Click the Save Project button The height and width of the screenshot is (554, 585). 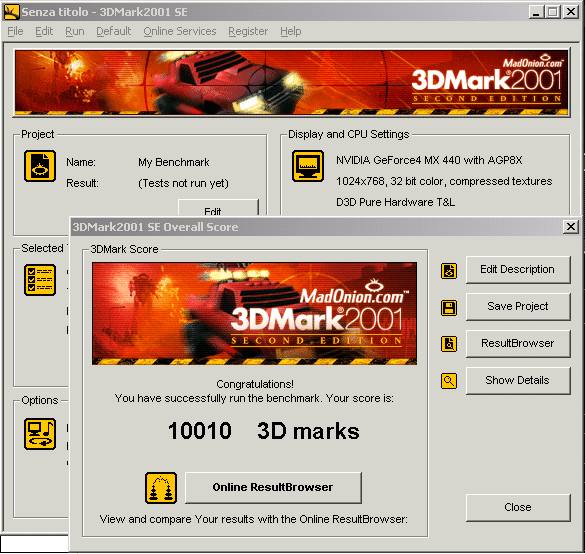[x=518, y=306]
